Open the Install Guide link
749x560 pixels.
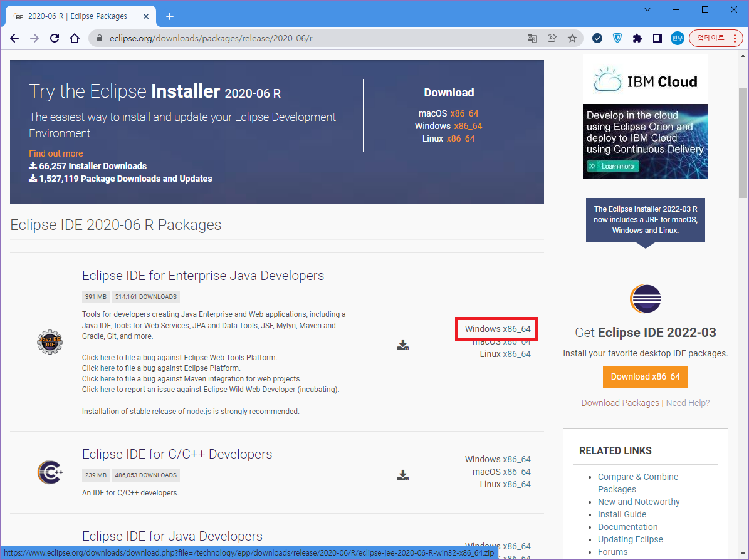coord(622,514)
